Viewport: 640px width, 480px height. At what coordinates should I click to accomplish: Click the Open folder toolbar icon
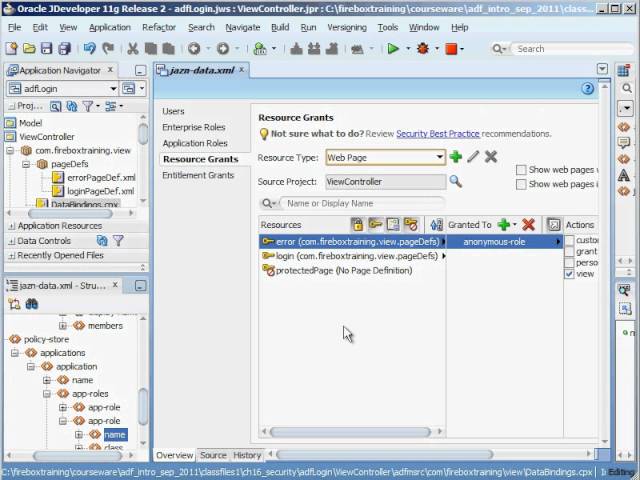click(x=29, y=49)
